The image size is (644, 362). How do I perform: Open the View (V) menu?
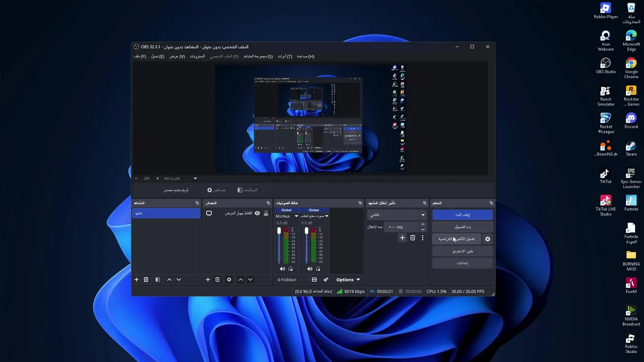pos(177,56)
